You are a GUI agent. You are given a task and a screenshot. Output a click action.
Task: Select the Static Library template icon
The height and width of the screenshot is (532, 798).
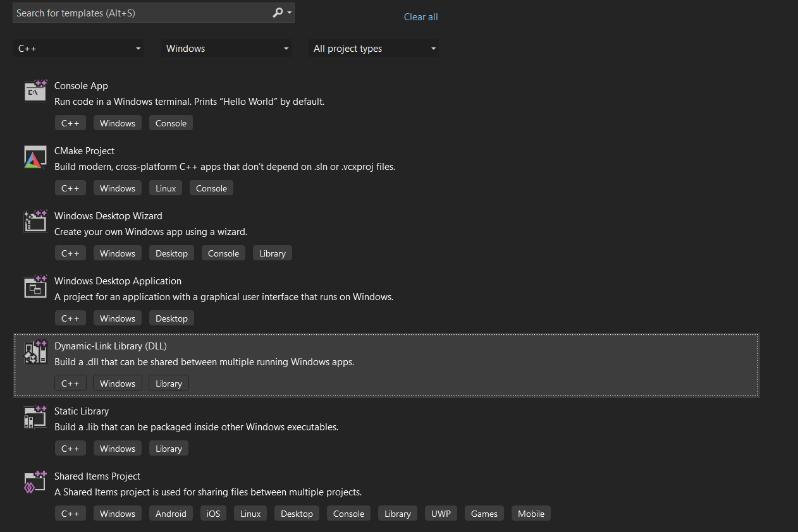tap(35, 417)
